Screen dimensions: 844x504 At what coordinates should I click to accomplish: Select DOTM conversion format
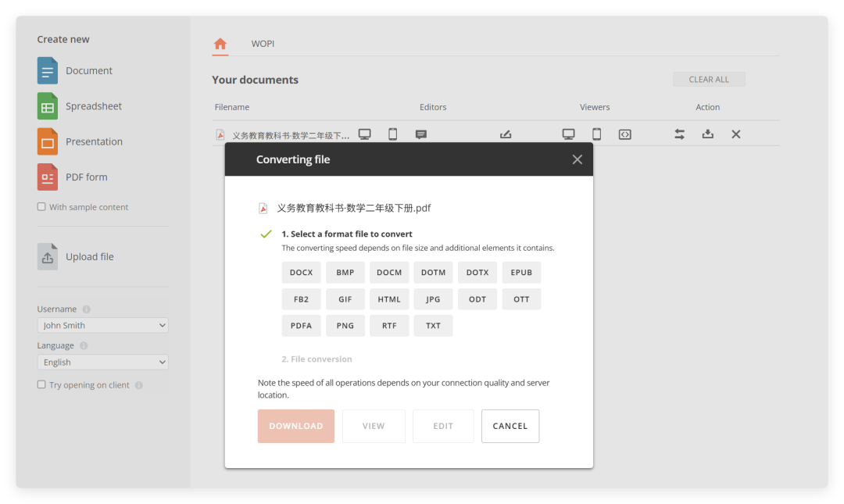click(x=433, y=273)
